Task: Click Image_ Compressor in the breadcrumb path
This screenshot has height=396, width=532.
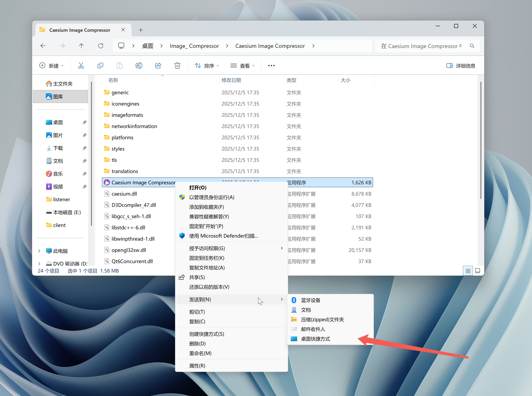Action: 194,46
